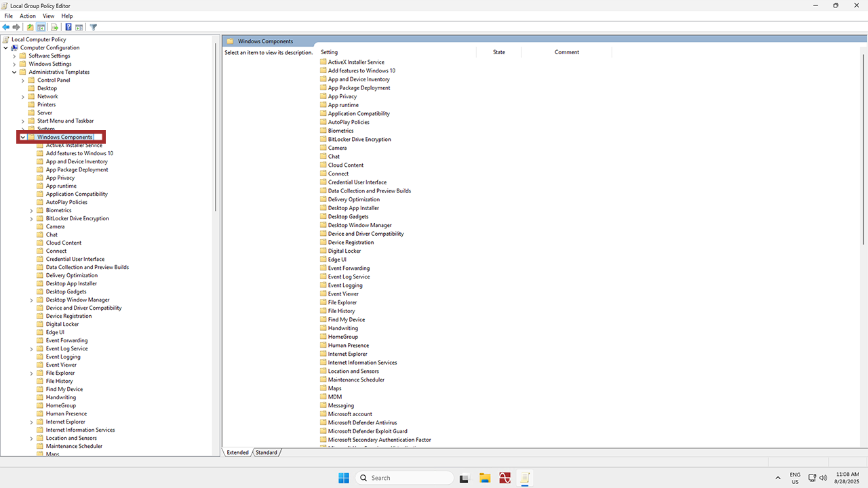868x488 pixels.
Task: Switch to the Standard tab
Action: pos(267,452)
